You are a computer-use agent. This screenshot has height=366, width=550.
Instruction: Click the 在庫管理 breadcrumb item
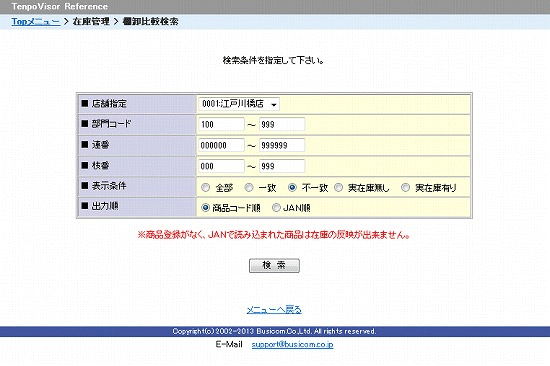91,21
